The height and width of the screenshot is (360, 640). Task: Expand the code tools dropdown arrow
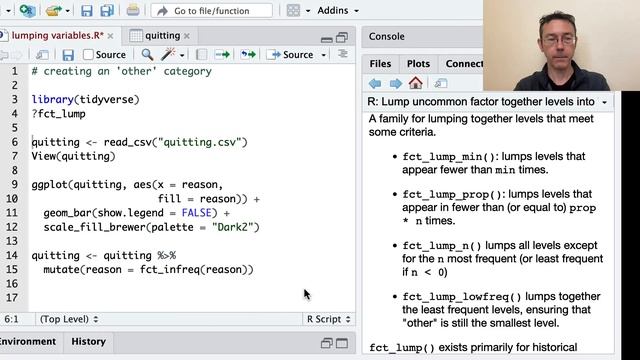click(x=182, y=56)
